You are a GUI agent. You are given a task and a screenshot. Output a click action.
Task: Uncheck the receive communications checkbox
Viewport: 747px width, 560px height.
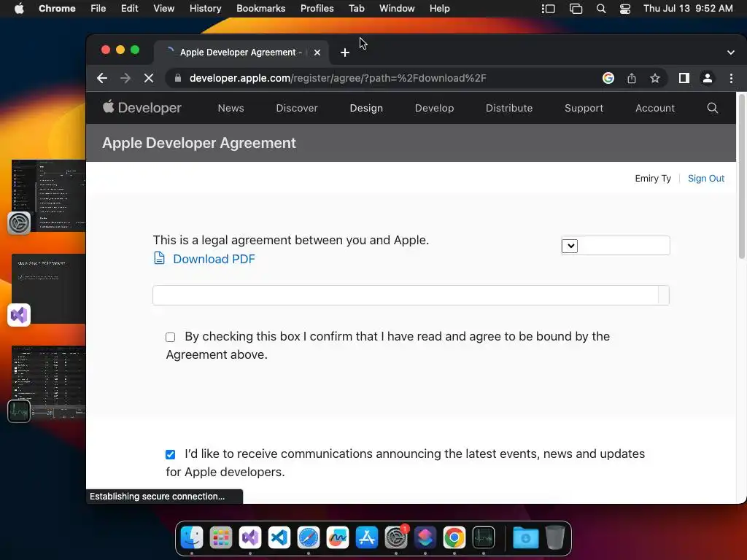(x=171, y=454)
